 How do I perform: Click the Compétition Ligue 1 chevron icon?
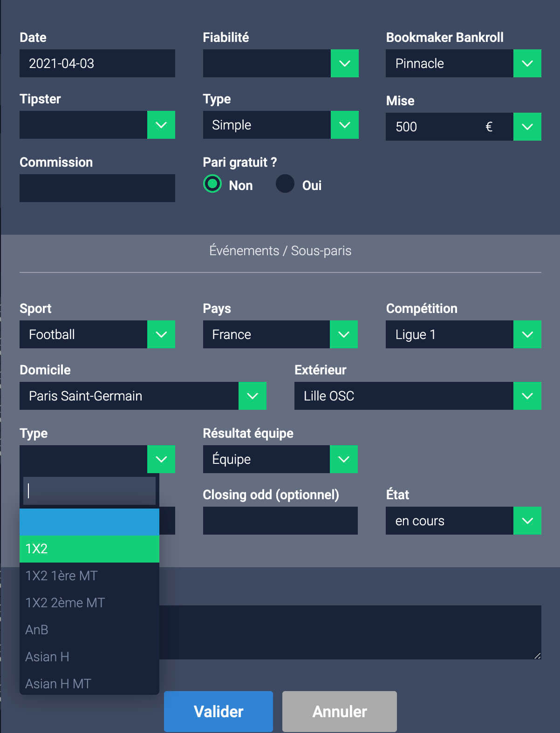(x=527, y=334)
